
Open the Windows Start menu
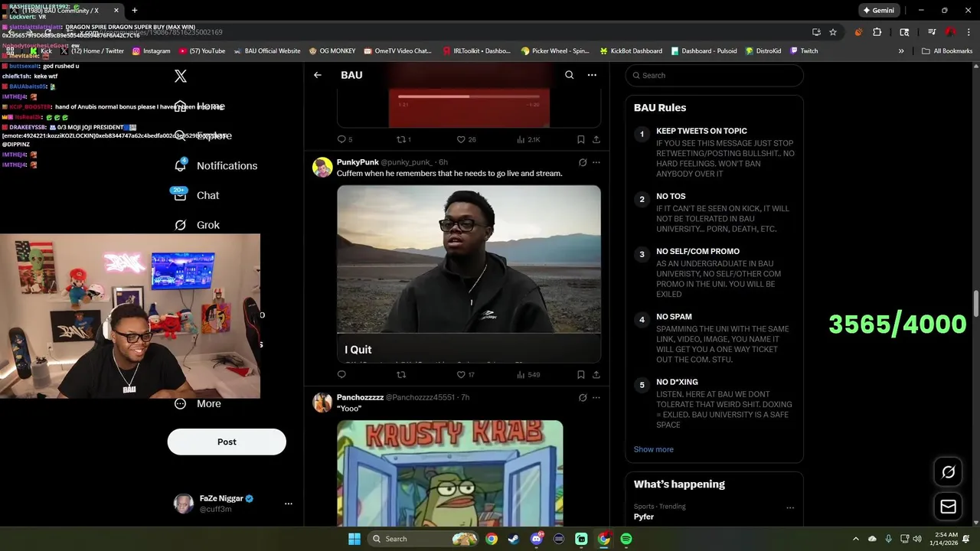click(x=354, y=539)
